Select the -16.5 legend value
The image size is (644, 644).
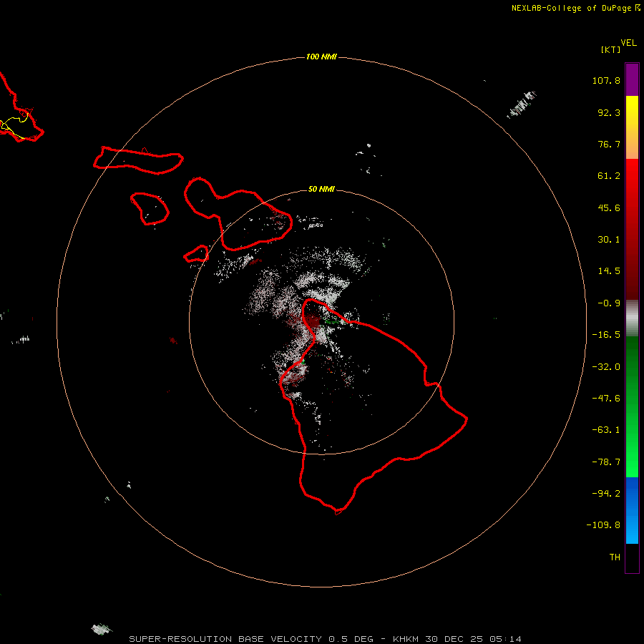(606, 335)
